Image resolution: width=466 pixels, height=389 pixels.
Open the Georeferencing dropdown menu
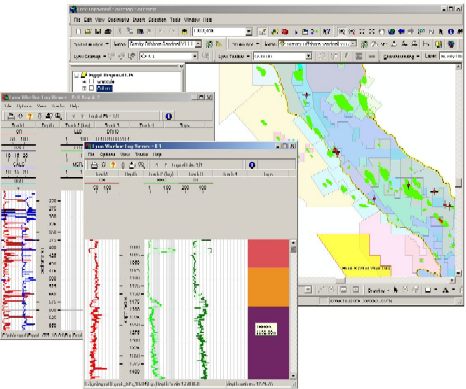click(401, 56)
